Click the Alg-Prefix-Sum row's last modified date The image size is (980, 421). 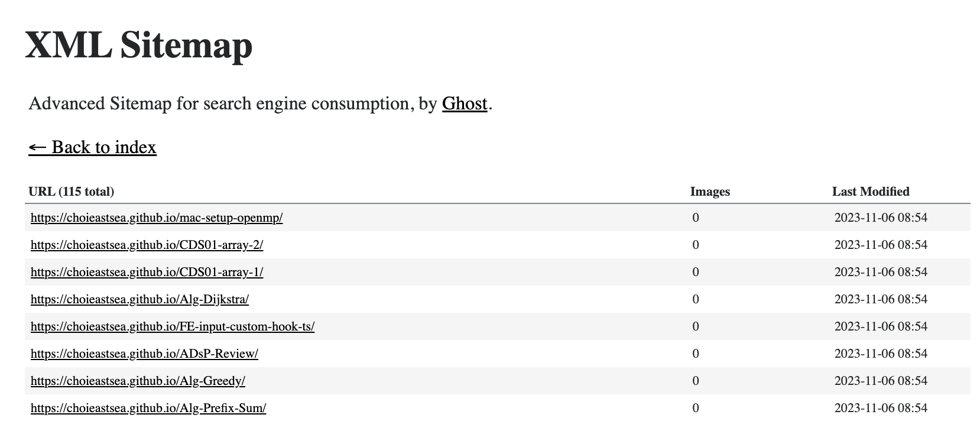click(x=881, y=408)
